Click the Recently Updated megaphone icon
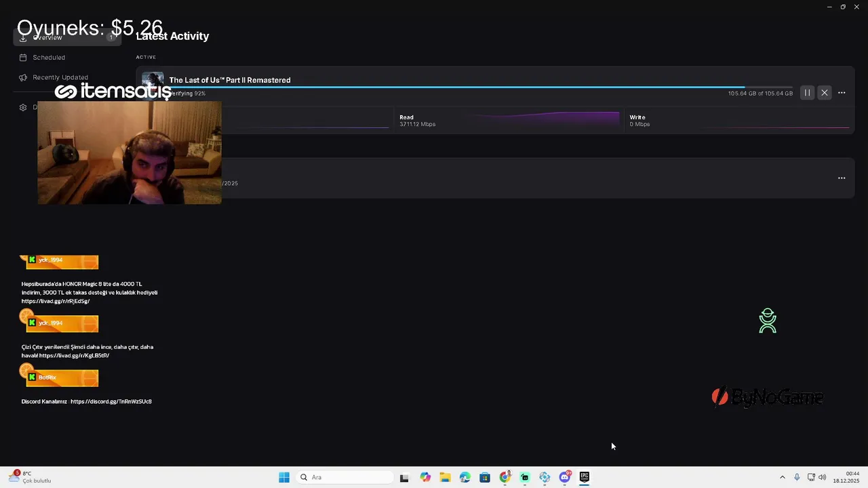 pyautogui.click(x=23, y=77)
